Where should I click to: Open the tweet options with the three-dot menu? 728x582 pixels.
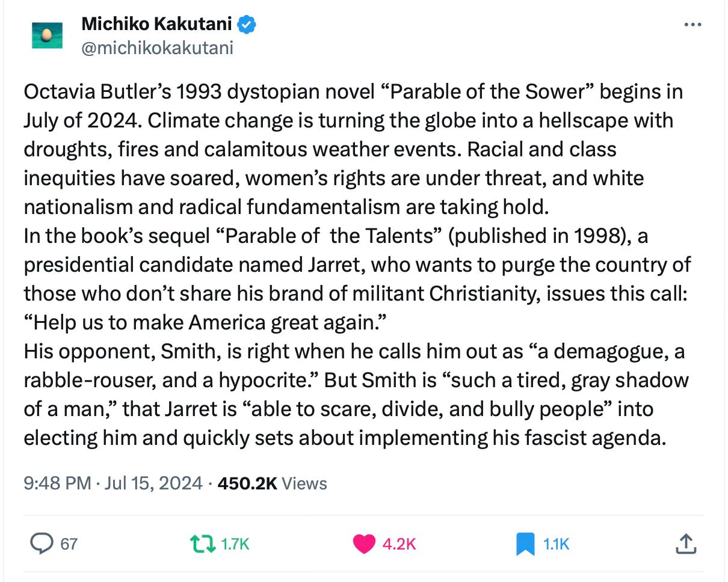[x=693, y=23]
